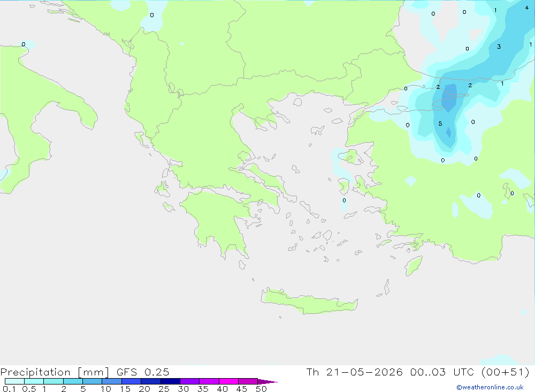Click the "Precipitation [mm]" title text
The image size is (535, 392).
55,372
